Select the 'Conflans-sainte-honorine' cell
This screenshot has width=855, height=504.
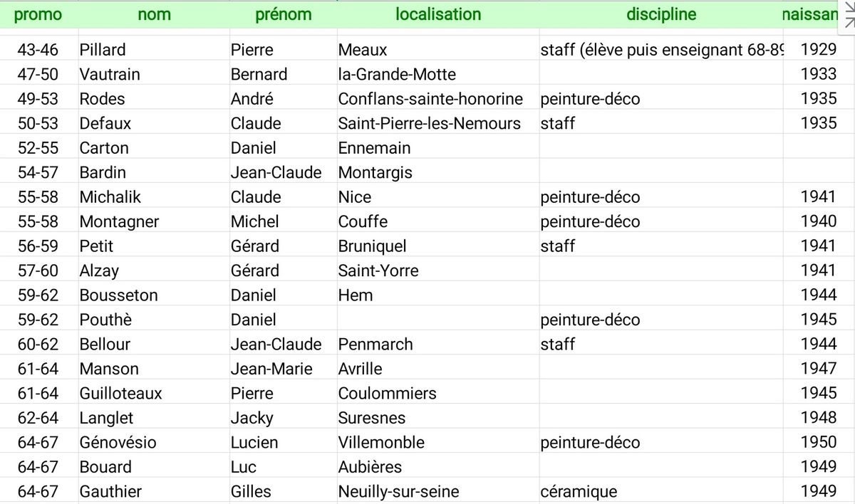coord(438,99)
